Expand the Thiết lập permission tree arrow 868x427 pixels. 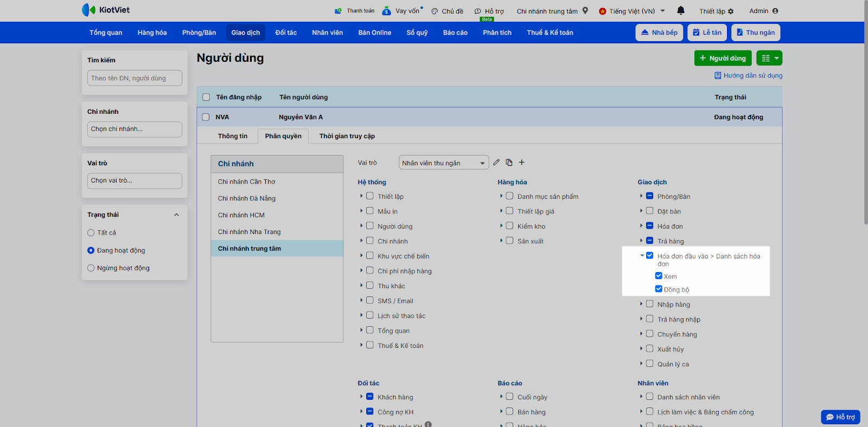click(361, 196)
